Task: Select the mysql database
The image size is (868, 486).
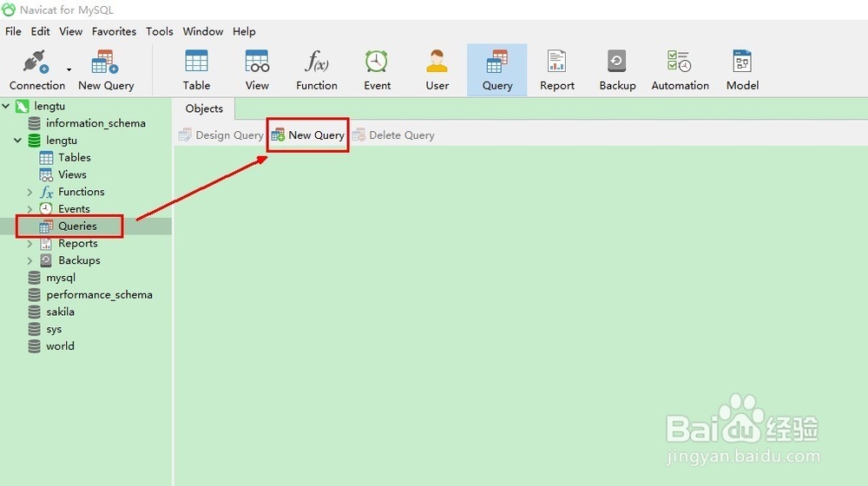Action: coord(61,278)
